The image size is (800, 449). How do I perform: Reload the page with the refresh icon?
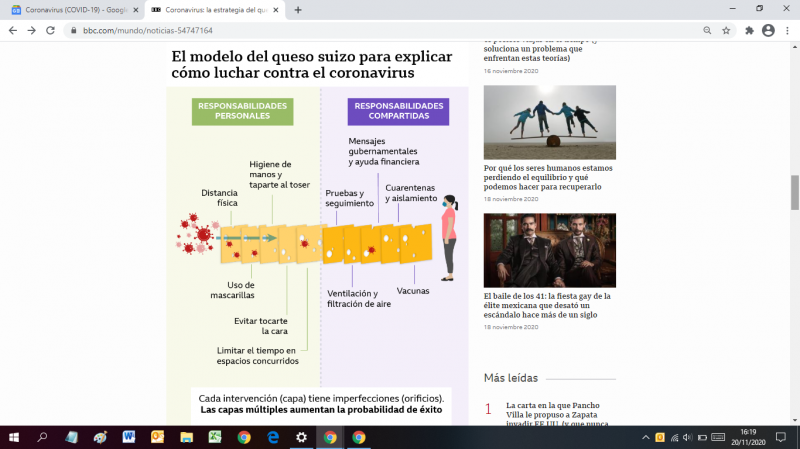pos(50,30)
